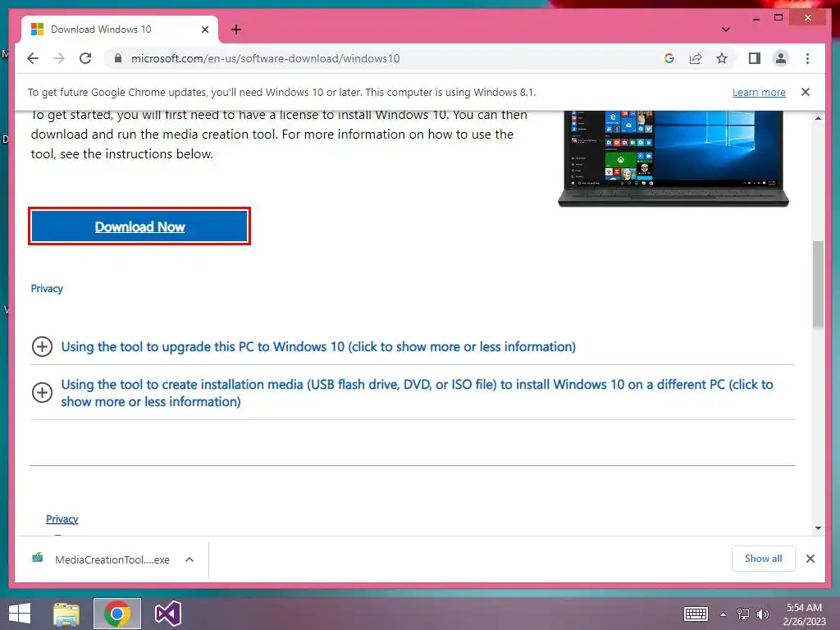Click the scrollbar down arrow
The image size is (840, 630).
pyautogui.click(x=818, y=528)
